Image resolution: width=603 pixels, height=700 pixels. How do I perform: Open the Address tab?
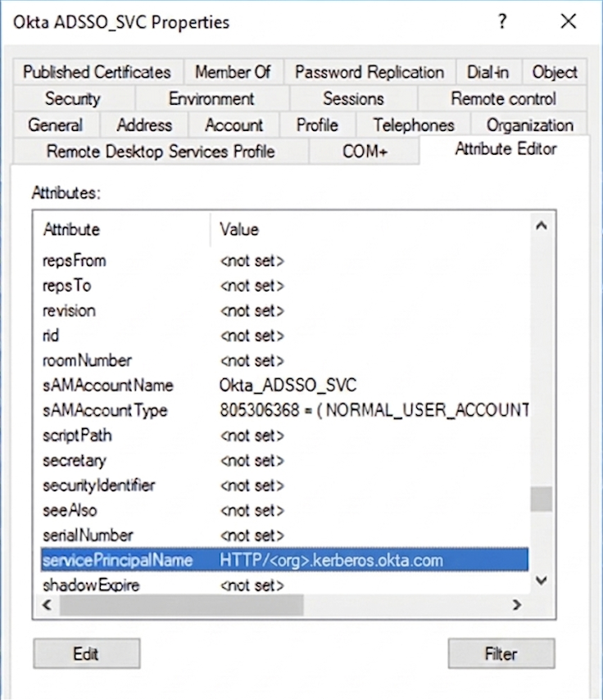pyautogui.click(x=144, y=125)
